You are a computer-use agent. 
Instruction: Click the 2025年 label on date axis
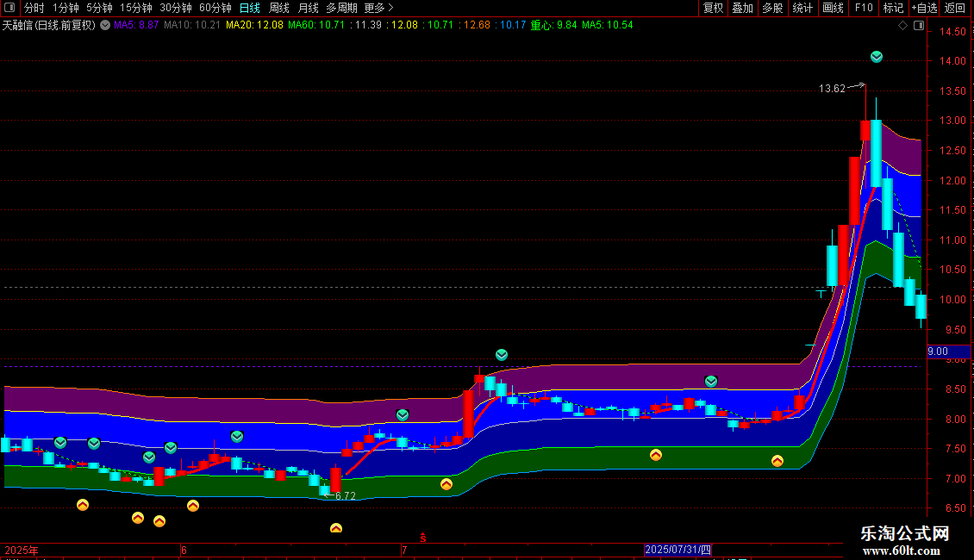(22, 550)
